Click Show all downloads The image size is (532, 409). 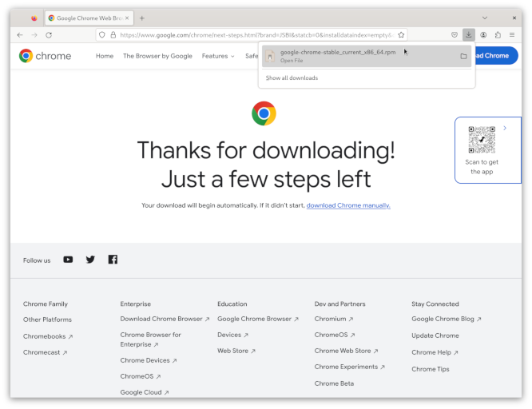tap(292, 78)
